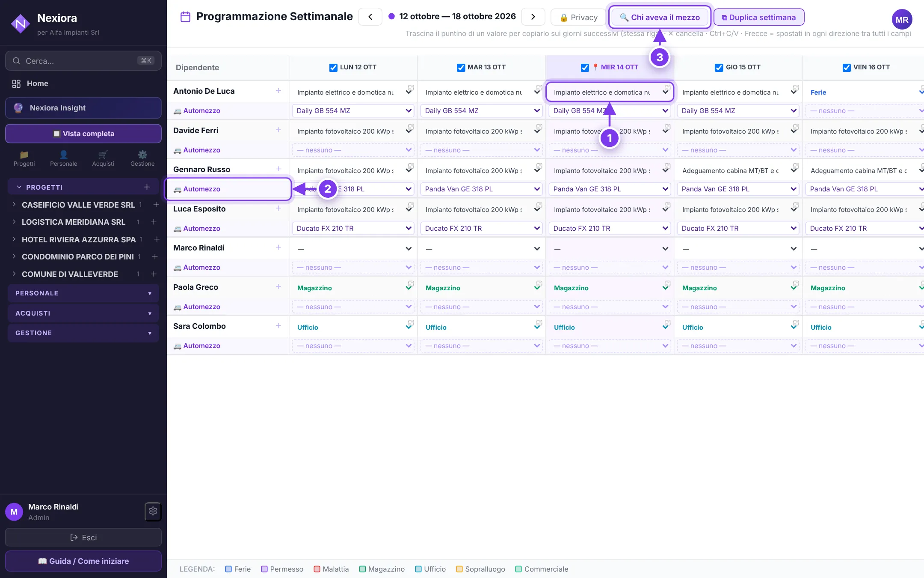The height and width of the screenshot is (578, 924).
Task: Click Duplica settimana button
Action: point(759,18)
